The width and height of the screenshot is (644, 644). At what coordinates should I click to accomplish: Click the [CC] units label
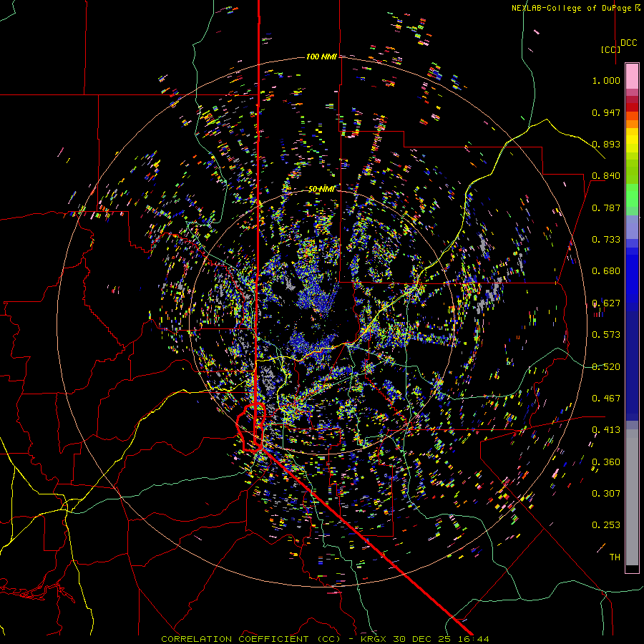click(610, 49)
